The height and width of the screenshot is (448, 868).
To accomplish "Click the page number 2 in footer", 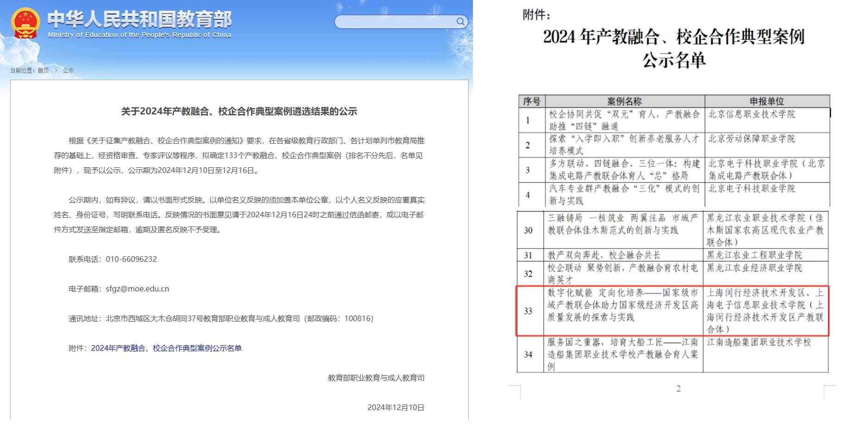I will pyautogui.click(x=678, y=389).
